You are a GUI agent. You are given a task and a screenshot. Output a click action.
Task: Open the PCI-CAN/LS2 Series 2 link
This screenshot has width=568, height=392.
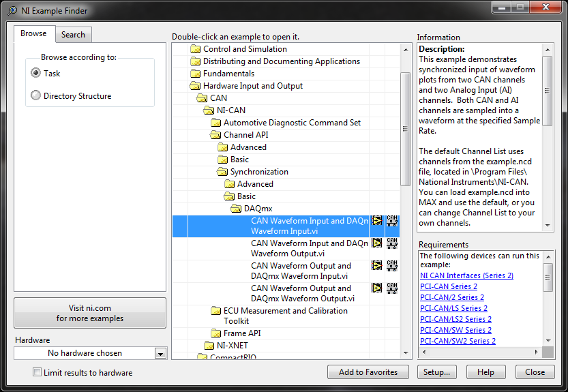click(x=455, y=319)
